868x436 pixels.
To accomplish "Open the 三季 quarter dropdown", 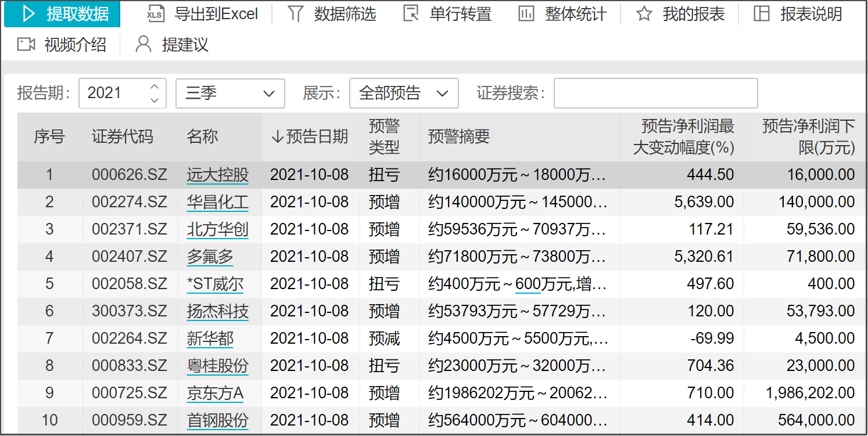I will pyautogui.click(x=231, y=93).
